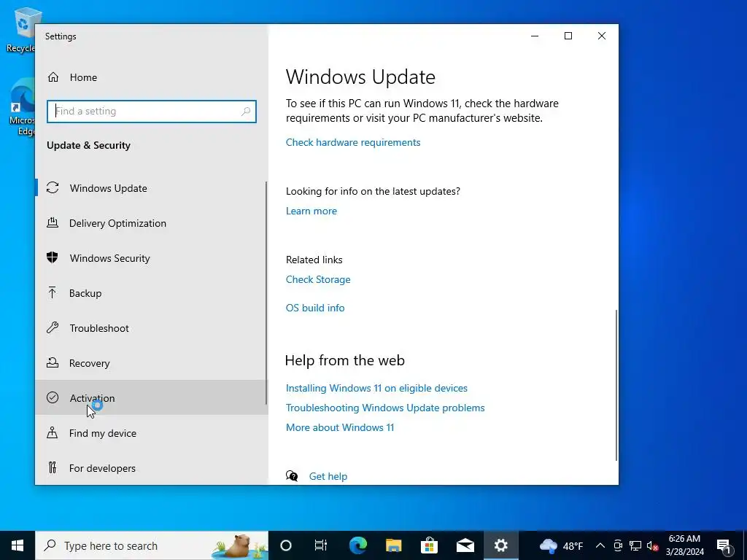The image size is (747, 560).
Task: Click the Cortana circle icon on taskbar
Action: (x=286, y=545)
